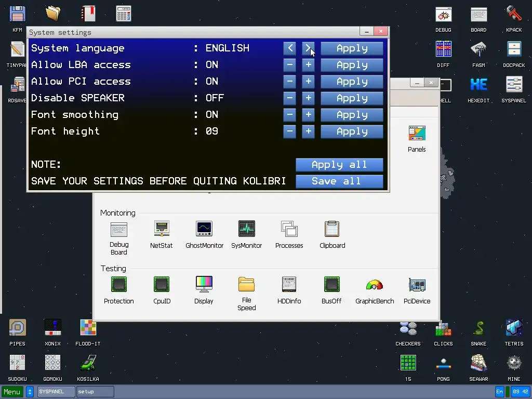Open KOSILKA game icon
This screenshot has height=399, width=532.
pyautogui.click(x=88, y=363)
